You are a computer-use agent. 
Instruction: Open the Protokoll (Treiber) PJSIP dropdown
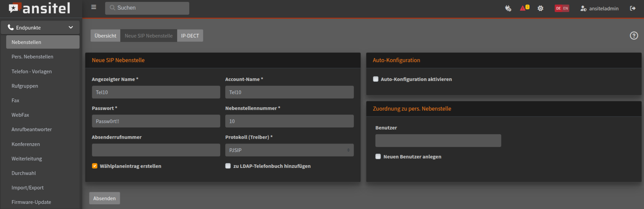pyautogui.click(x=289, y=150)
